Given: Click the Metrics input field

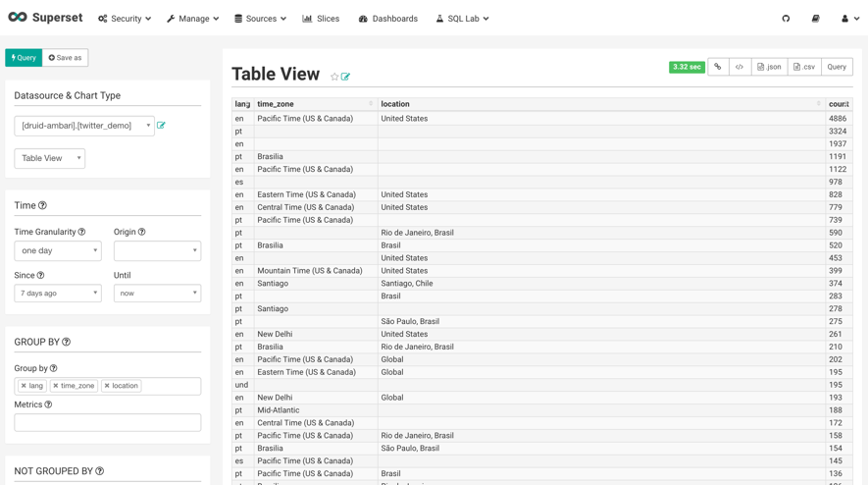Looking at the screenshot, I should pos(107,422).
